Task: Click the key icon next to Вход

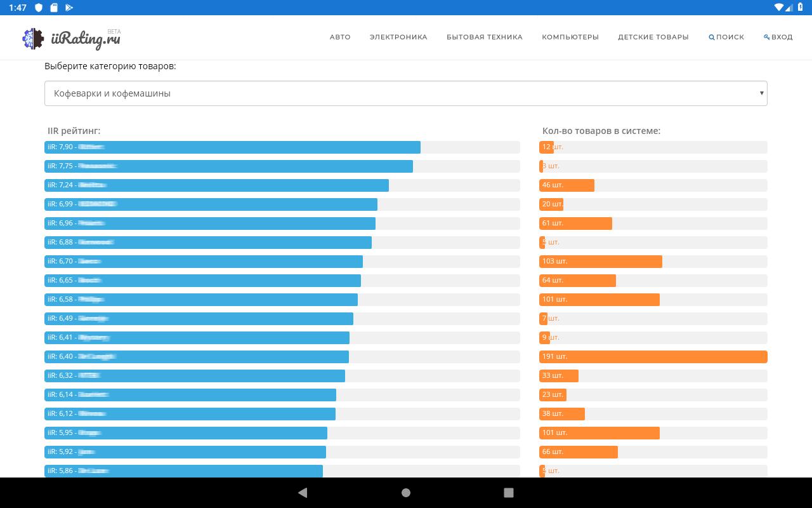Action: click(x=766, y=37)
